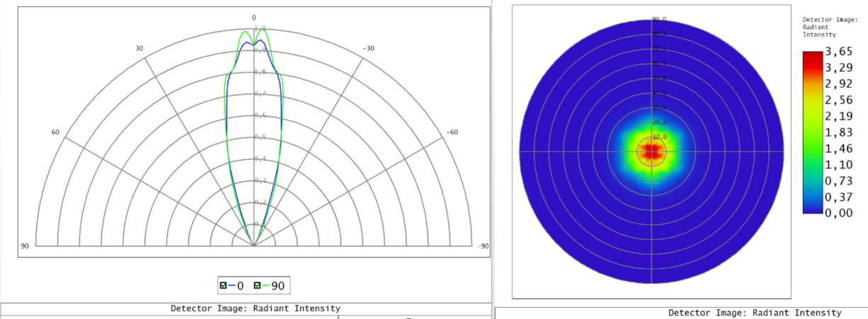The height and width of the screenshot is (319, 868).
Task: Click the 0 degree label atop polar plot
Action: 254,17
